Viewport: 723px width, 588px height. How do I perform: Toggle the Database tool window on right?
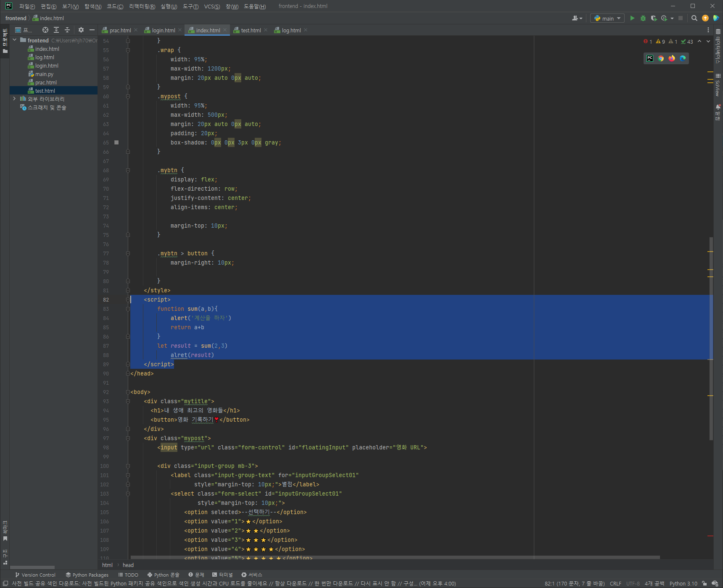(x=718, y=47)
